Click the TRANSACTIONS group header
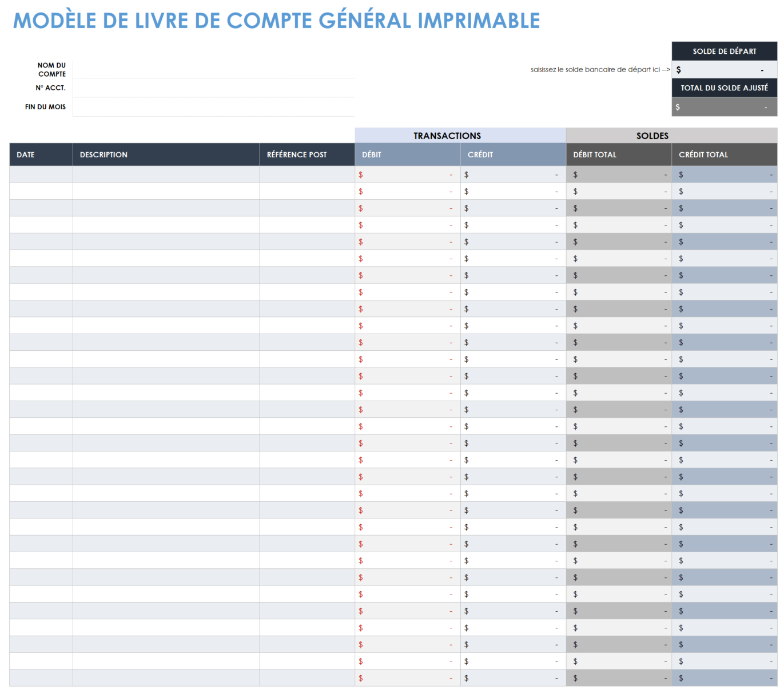The width and height of the screenshot is (784, 693). click(x=460, y=136)
